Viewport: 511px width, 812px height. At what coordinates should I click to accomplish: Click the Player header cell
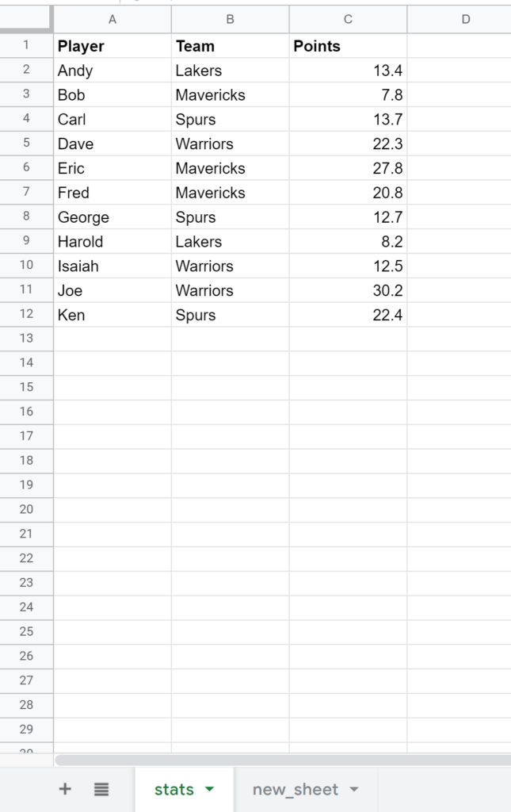point(112,46)
